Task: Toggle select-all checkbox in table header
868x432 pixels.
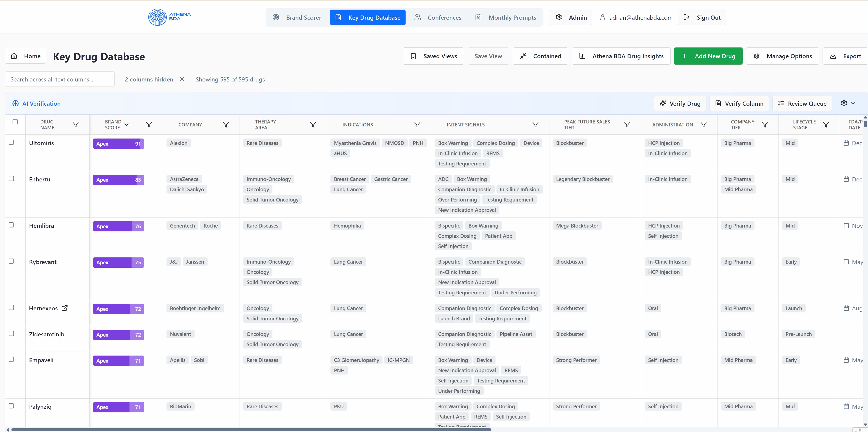Action: click(x=15, y=122)
